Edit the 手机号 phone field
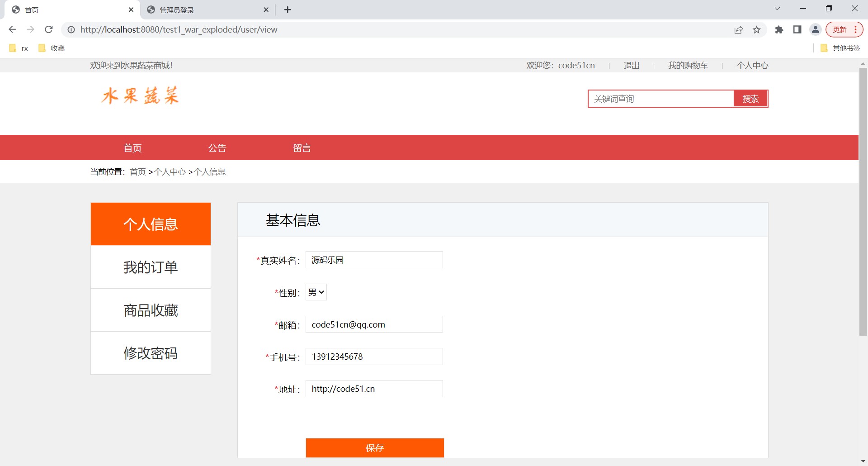The image size is (868, 466). 374,357
